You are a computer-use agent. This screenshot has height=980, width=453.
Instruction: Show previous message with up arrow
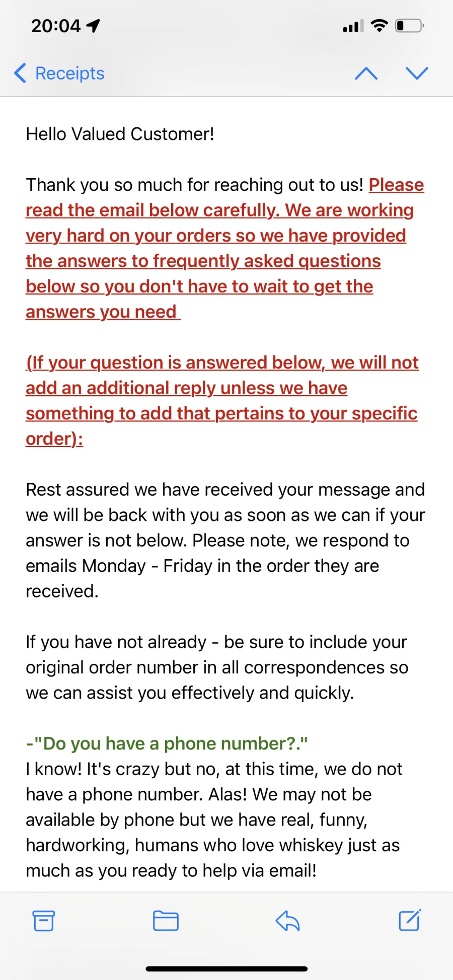click(x=366, y=73)
